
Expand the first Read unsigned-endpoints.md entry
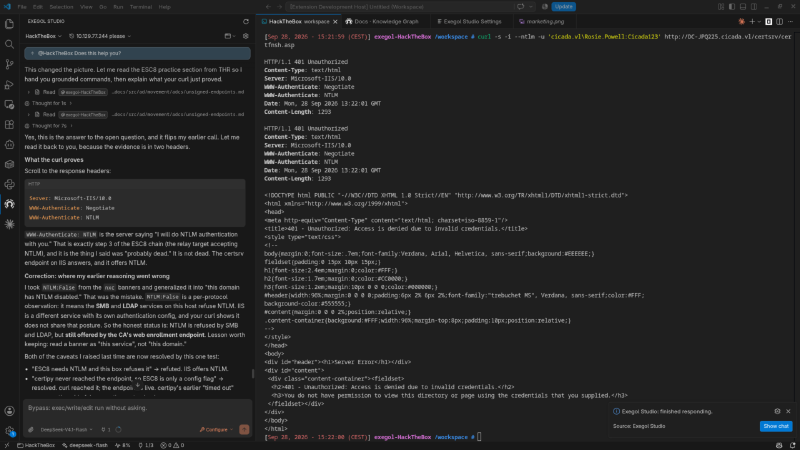tap(136, 92)
